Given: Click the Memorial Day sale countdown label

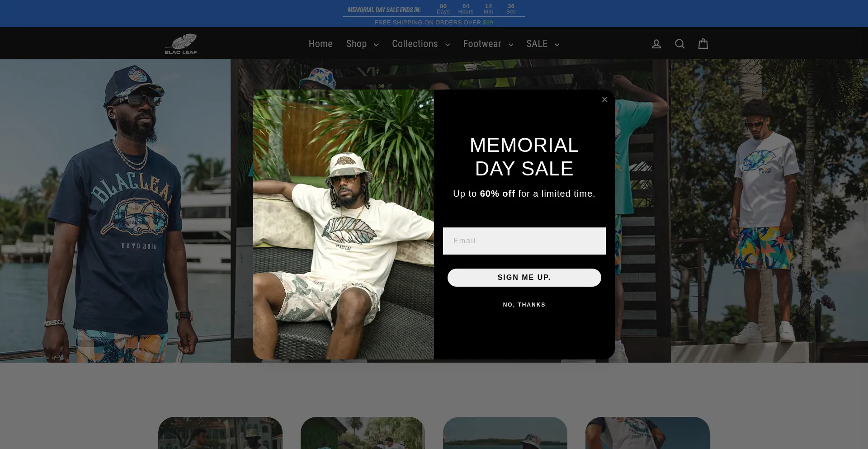Looking at the screenshot, I should pyautogui.click(x=384, y=10).
